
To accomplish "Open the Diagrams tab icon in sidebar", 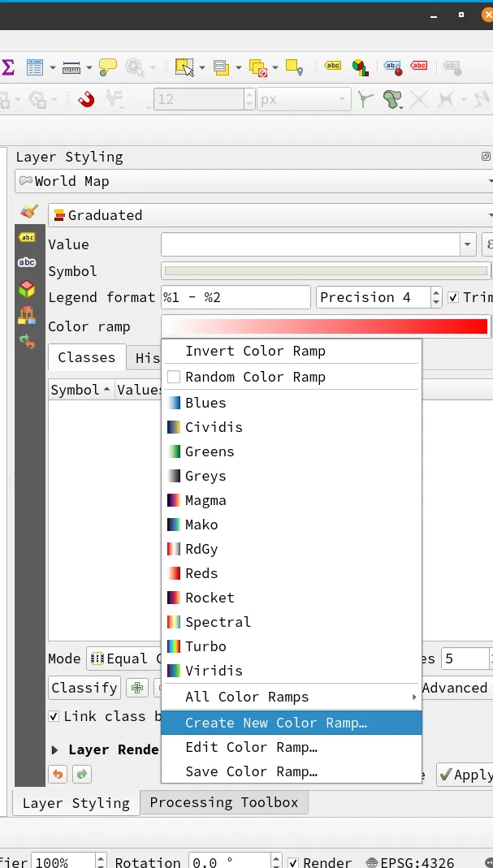I will tap(27, 315).
